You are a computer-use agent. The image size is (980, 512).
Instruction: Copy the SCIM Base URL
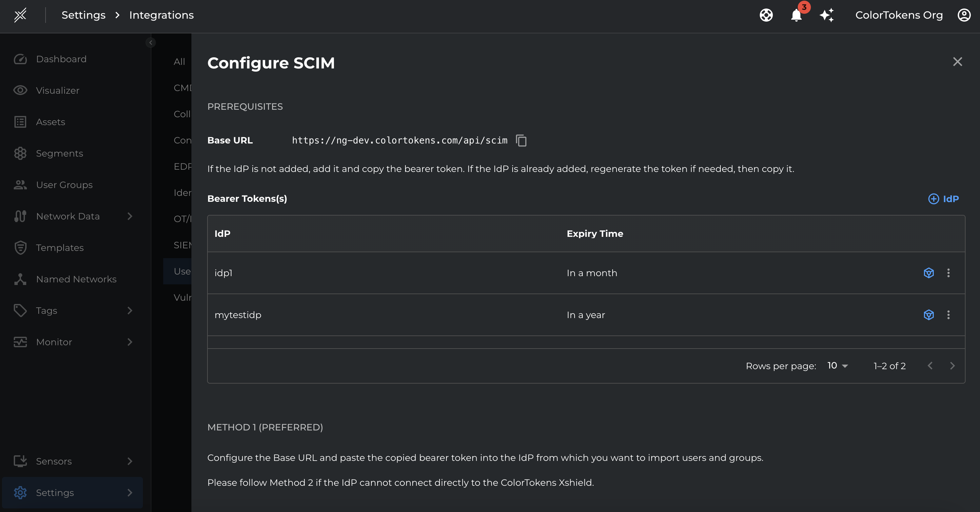tap(521, 140)
